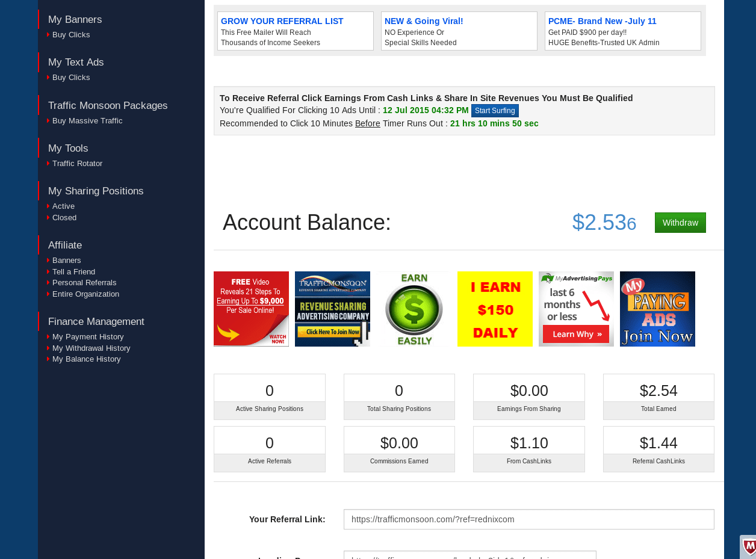Screen dimensions: 756x559
Task: View Active sharing positions
Action: (63, 206)
